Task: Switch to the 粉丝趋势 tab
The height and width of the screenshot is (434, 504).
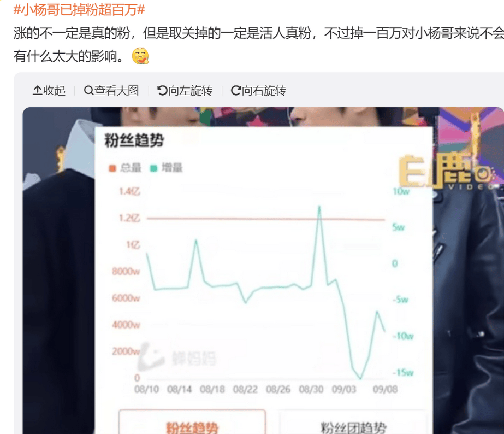Action: tap(192, 422)
